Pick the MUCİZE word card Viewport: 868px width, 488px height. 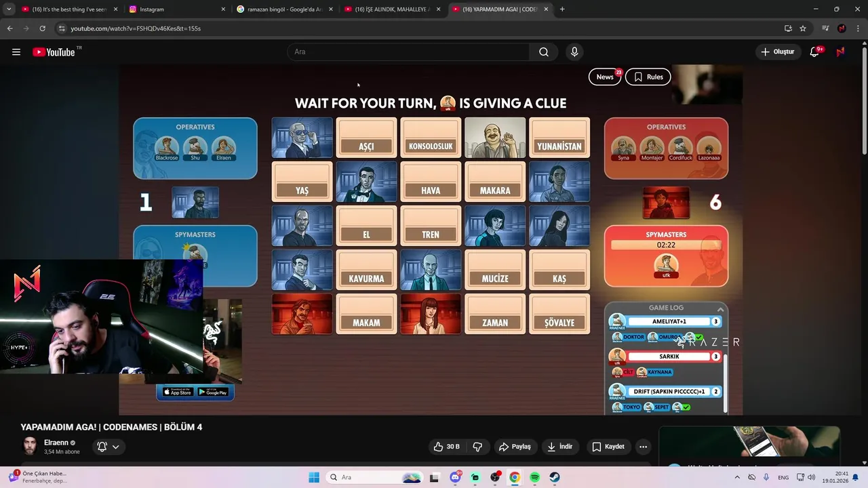click(495, 270)
